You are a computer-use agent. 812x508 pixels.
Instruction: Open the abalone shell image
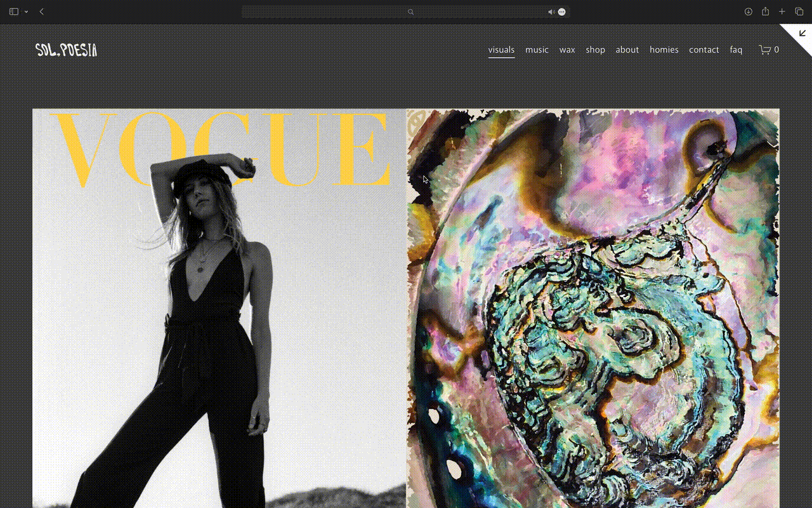pos(593,309)
